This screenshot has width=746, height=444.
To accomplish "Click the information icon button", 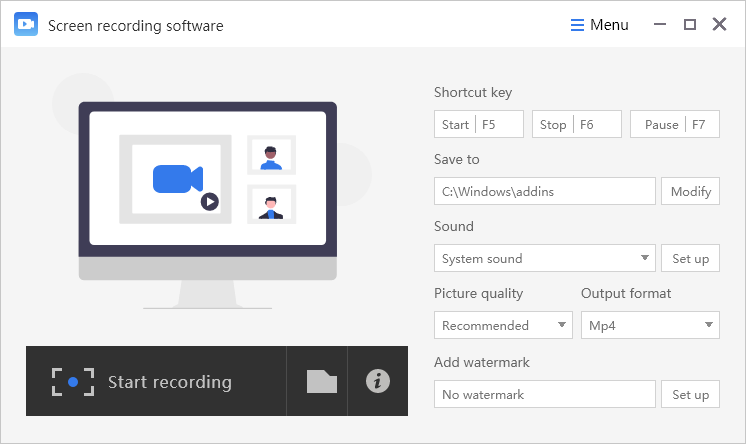I will click(x=378, y=381).
